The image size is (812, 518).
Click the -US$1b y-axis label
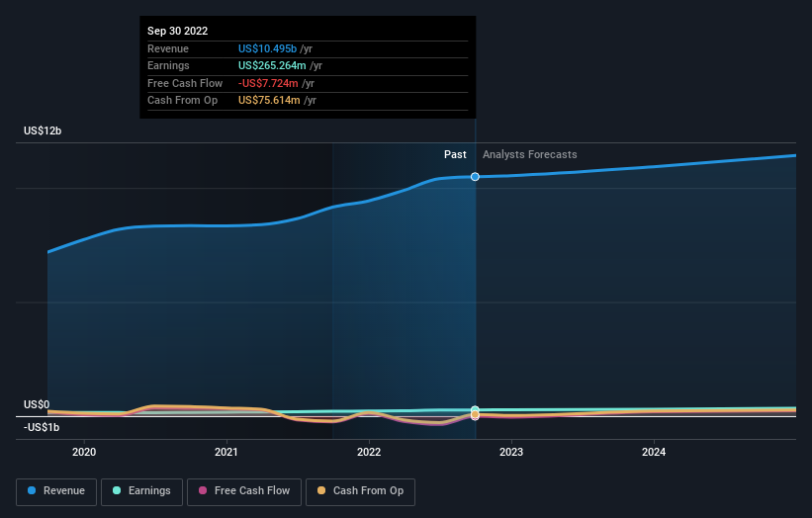(42, 427)
